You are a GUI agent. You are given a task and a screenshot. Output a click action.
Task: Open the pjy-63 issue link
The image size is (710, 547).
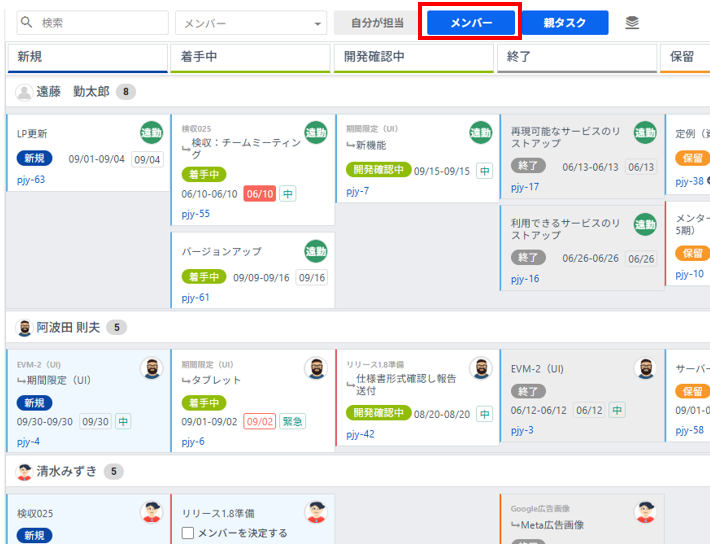point(31,180)
